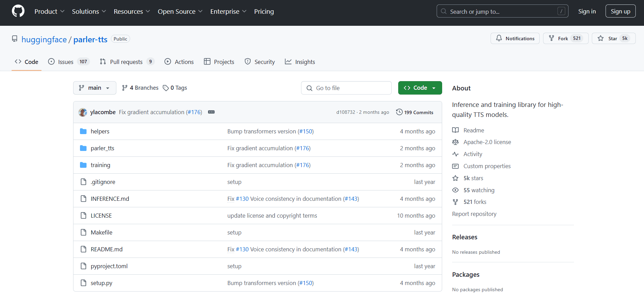
Task: Open the Apache-2.0 license link
Action: (487, 142)
